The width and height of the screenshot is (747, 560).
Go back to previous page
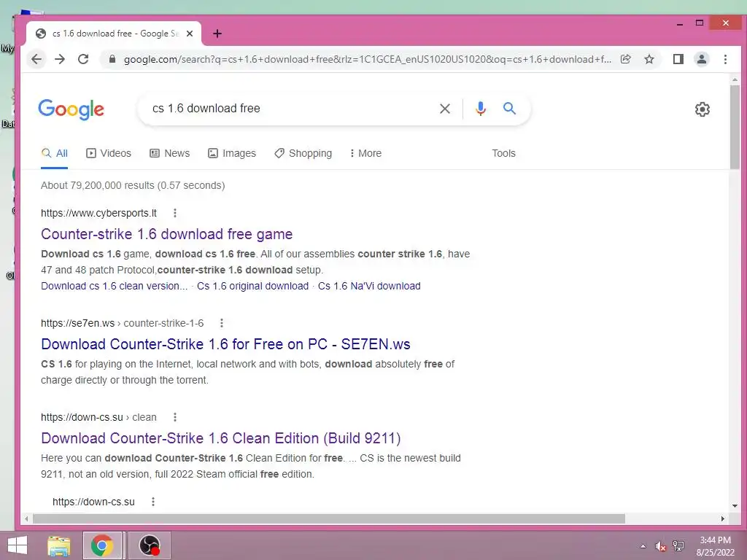click(36, 59)
